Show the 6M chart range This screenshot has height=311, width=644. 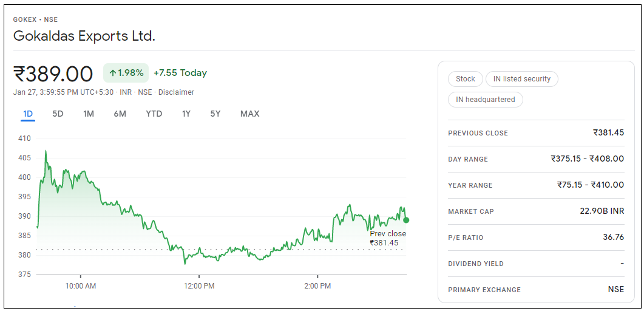pyautogui.click(x=120, y=114)
